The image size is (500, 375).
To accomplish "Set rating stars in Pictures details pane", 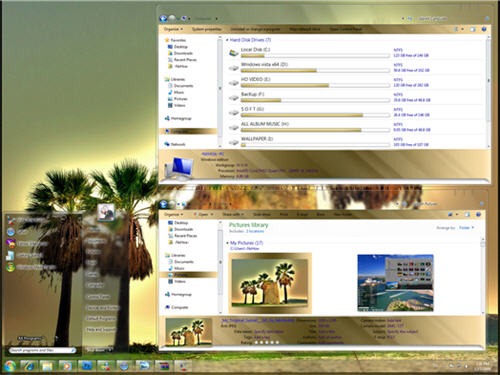I will tap(266, 342).
